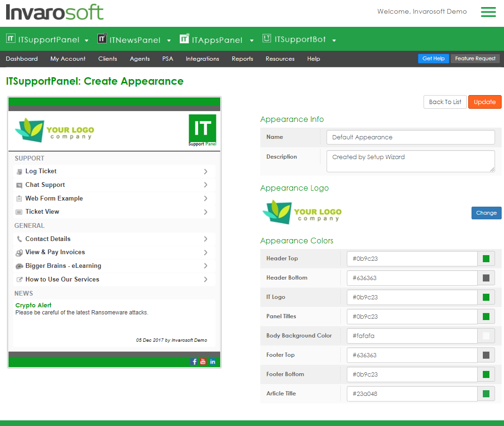This screenshot has height=426, width=504.
Task: Expand the ITAppsPanel dropdown arrow
Action: (x=252, y=40)
